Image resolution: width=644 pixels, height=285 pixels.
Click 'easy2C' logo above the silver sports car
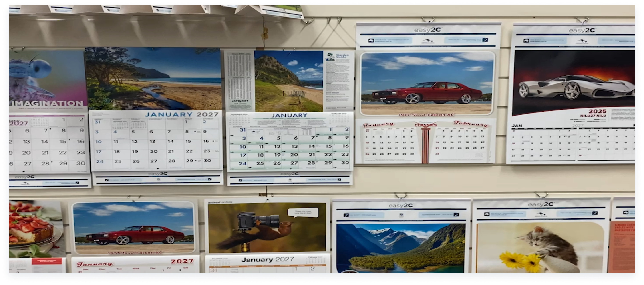click(582, 31)
